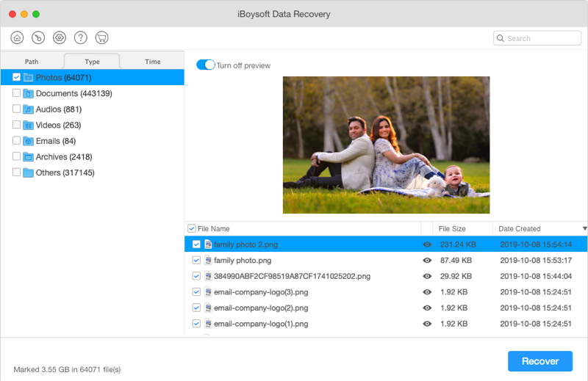
Task: Sort by File Size column header
Action: (x=452, y=229)
